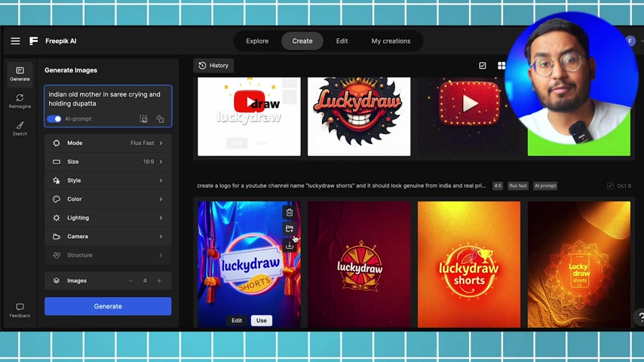644x362 pixels.
Task: Click the Color palette icon
Action: tap(57, 199)
